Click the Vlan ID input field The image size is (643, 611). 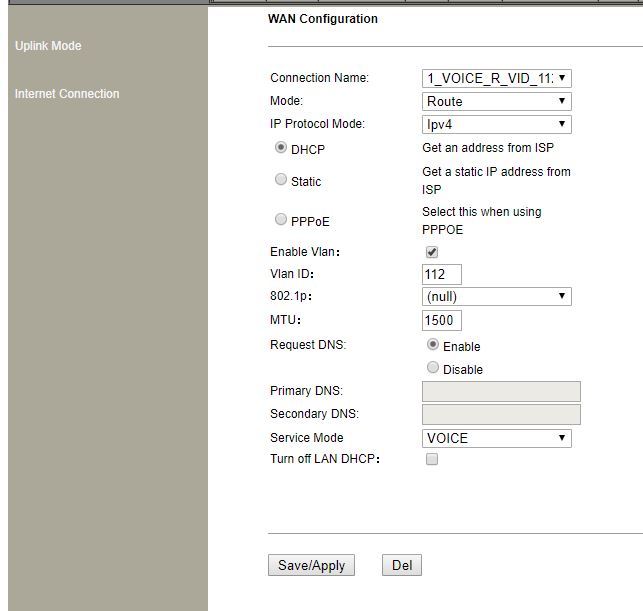tap(442, 275)
